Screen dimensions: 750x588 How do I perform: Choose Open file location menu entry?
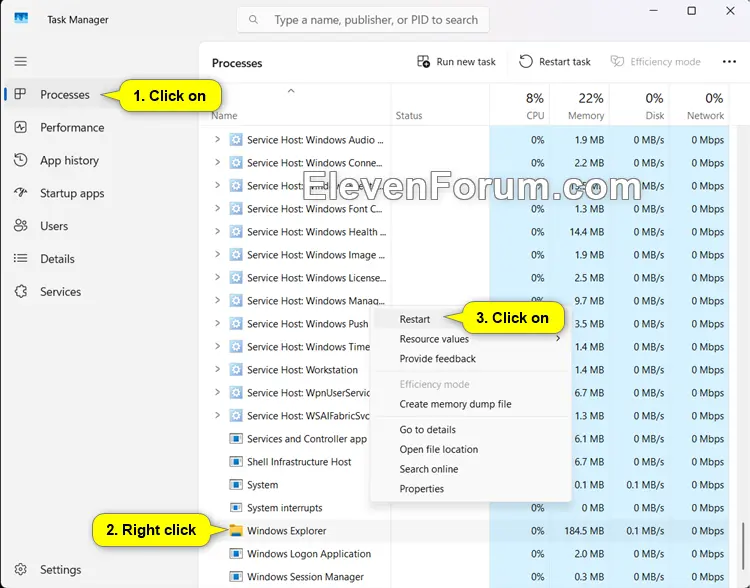click(470, 449)
